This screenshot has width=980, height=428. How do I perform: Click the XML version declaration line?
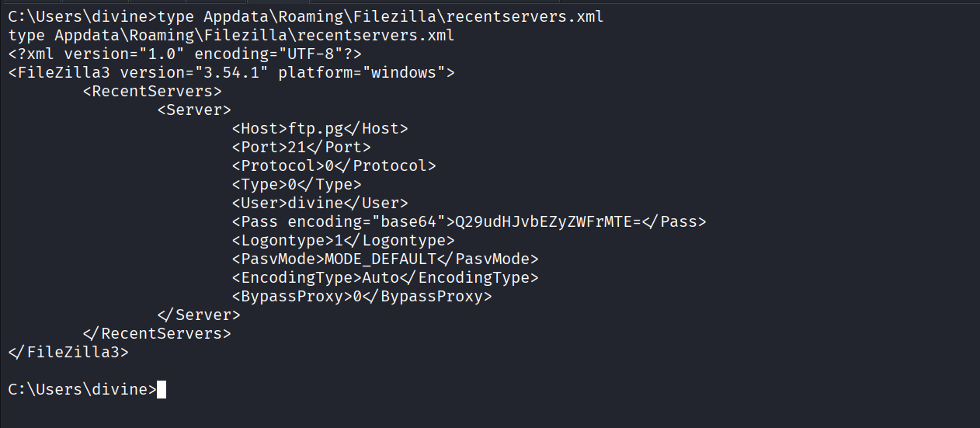pyautogui.click(x=185, y=54)
